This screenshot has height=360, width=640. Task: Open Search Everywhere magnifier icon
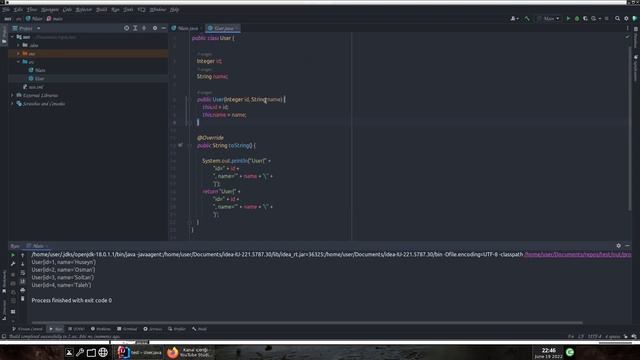[x=618, y=18]
